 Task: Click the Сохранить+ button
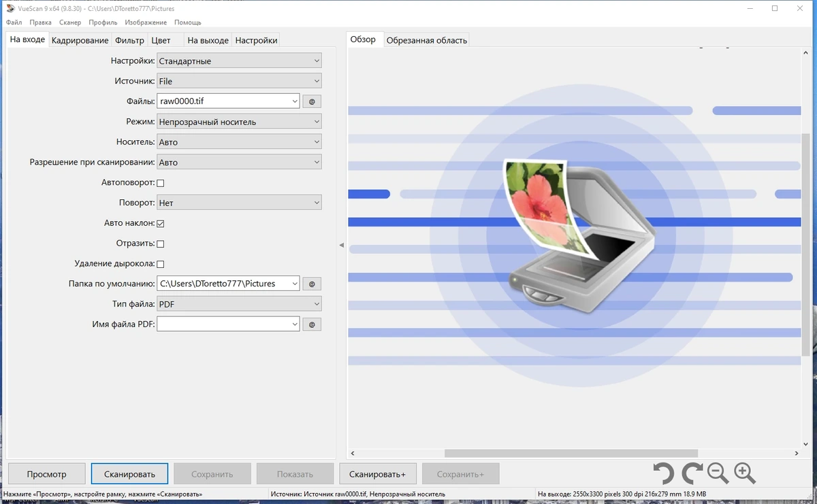click(x=460, y=474)
